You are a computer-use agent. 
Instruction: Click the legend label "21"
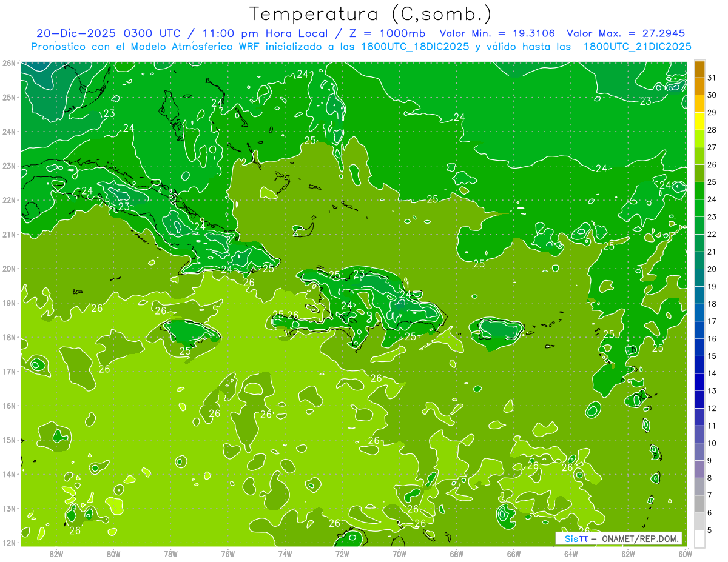point(712,252)
